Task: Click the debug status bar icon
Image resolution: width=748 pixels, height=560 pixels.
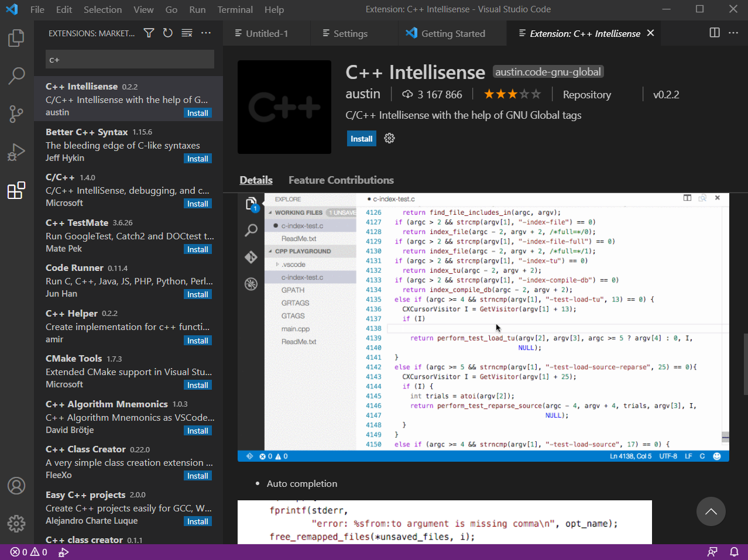Action: [64, 552]
